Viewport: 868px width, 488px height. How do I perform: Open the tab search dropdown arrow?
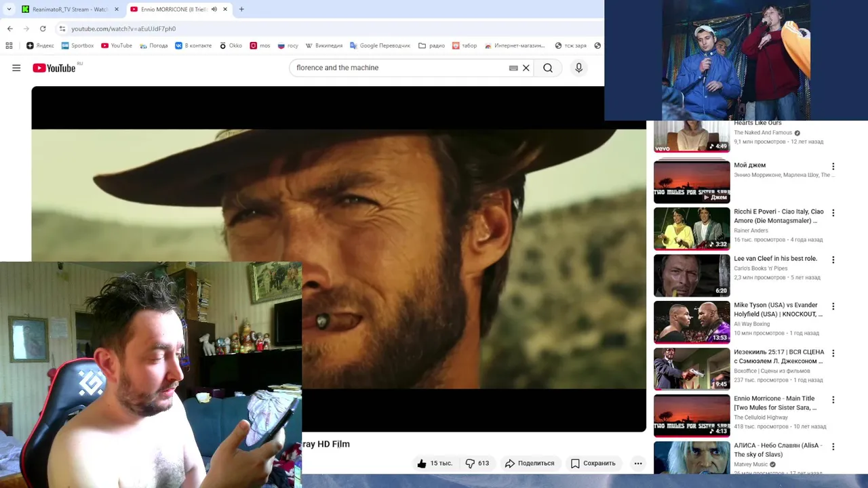pyautogui.click(x=9, y=9)
